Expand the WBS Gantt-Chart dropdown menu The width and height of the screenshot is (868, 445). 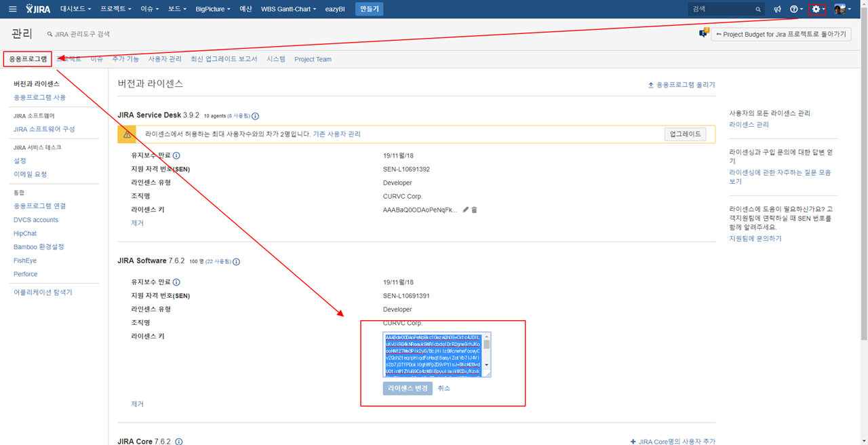pyautogui.click(x=288, y=9)
